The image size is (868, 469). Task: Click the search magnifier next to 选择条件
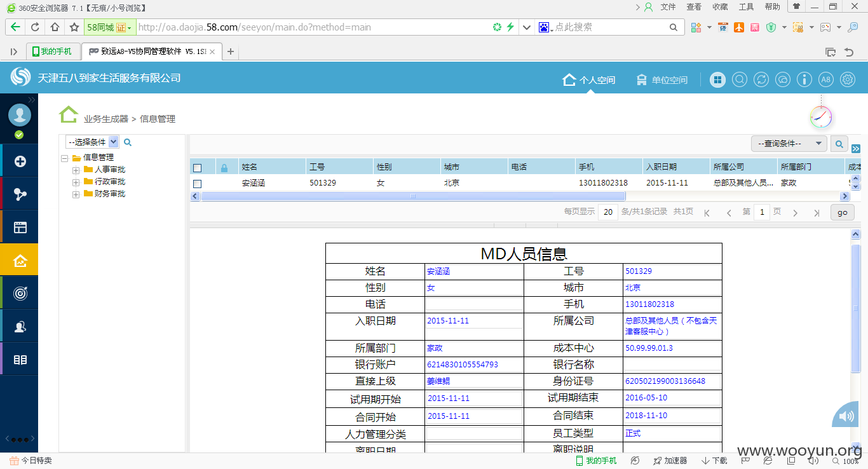(x=128, y=142)
